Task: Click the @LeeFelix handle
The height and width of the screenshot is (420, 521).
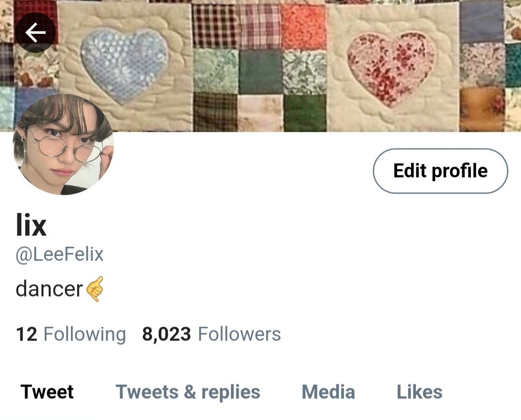Action: (x=60, y=255)
